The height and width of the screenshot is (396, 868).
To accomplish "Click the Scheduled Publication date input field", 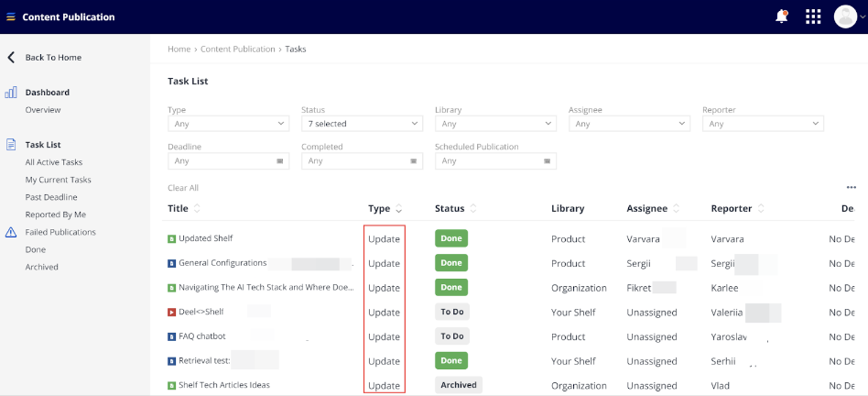I will pyautogui.click(x=495, y=161).
